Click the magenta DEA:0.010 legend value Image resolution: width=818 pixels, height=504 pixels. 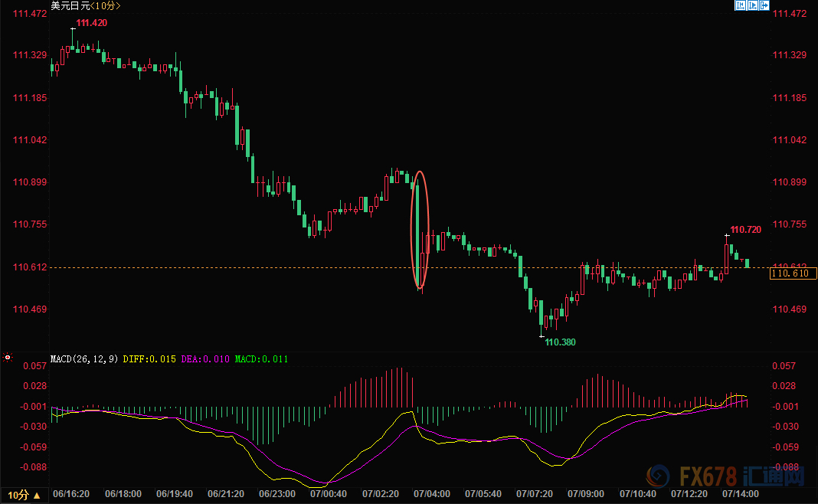(204, 358)
